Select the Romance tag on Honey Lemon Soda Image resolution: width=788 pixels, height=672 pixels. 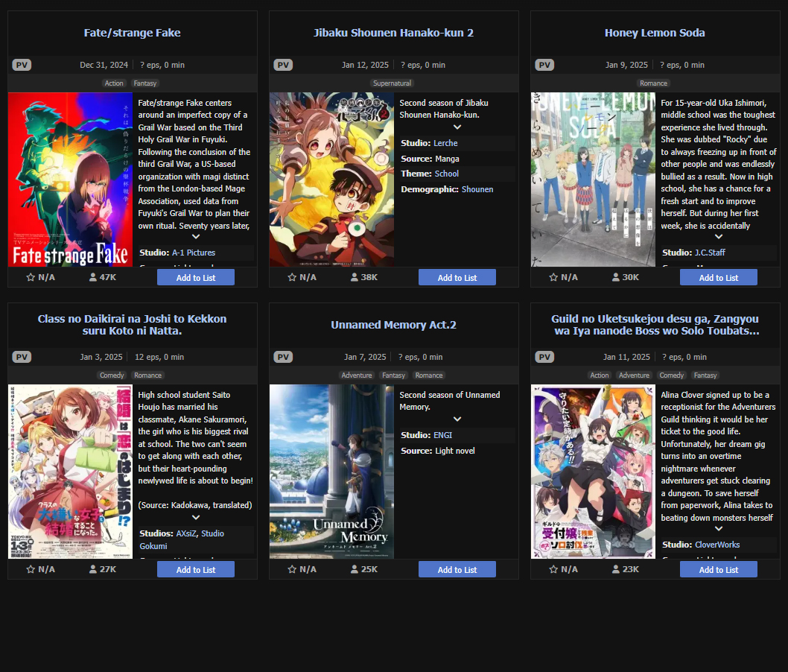point(653,83)
